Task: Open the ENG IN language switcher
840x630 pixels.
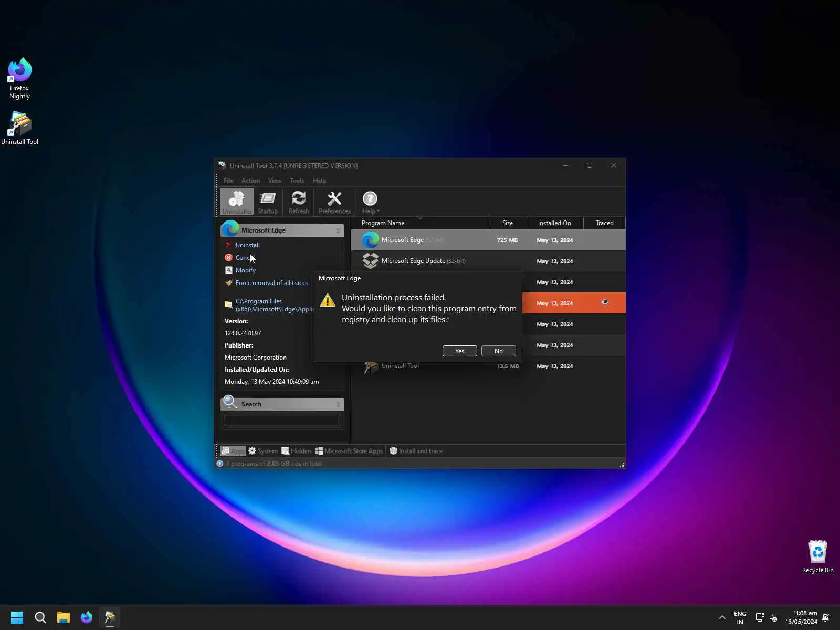Action: [x=740, y=618]
